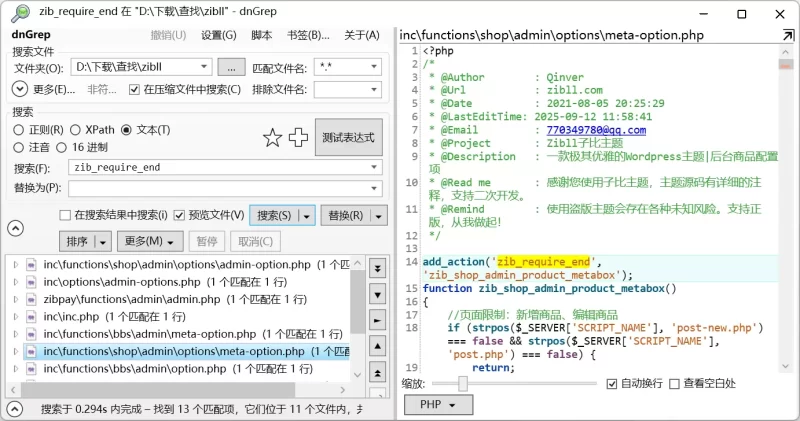The height and width of the screenshot is (421, 800).
Task: Click the 替换(R) replace button
Action: click(x=346, y=216)
